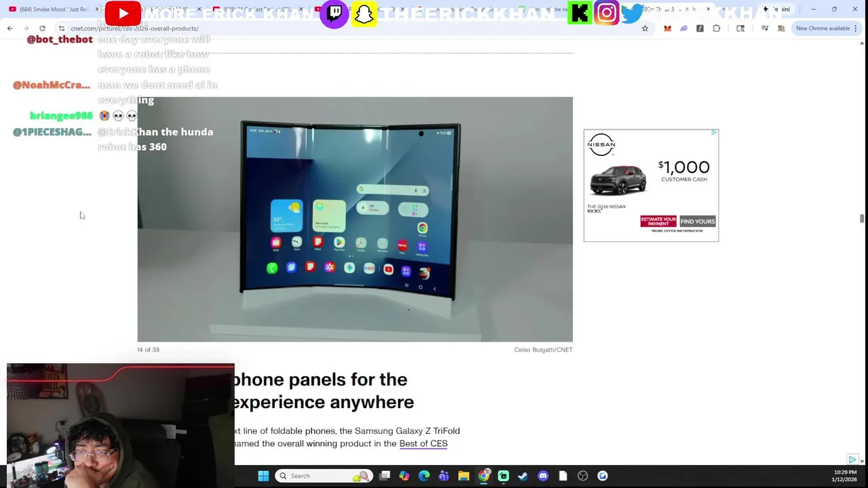The width and height of the screenshot is (868, 488).
Task: Click the @bot_thebot chat username
Action: coord(60,39)
